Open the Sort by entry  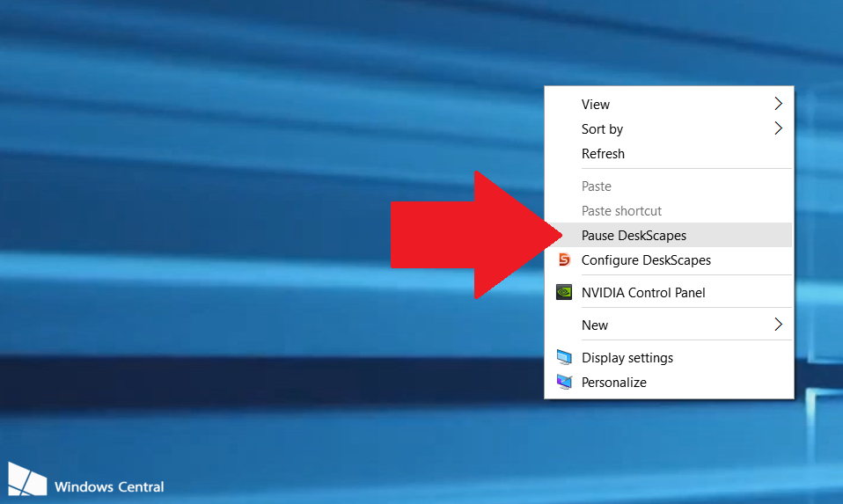(x=669, y=129)
